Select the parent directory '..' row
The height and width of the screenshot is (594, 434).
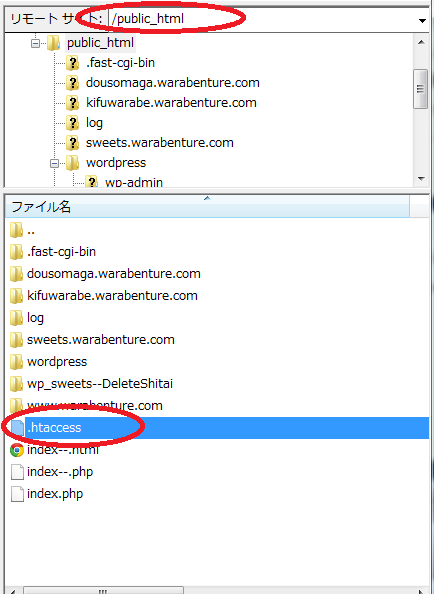pyautogui.click(x=217, y=230)
